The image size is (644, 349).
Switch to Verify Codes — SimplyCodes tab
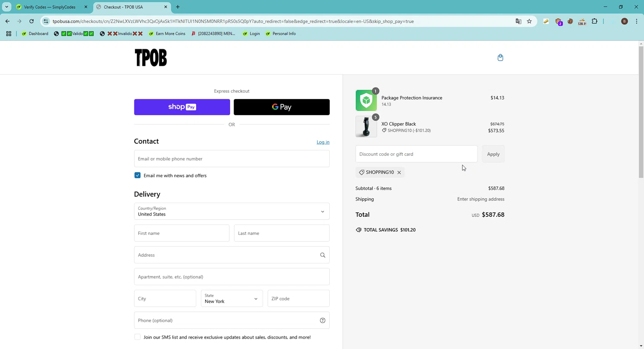click(49, 7)
